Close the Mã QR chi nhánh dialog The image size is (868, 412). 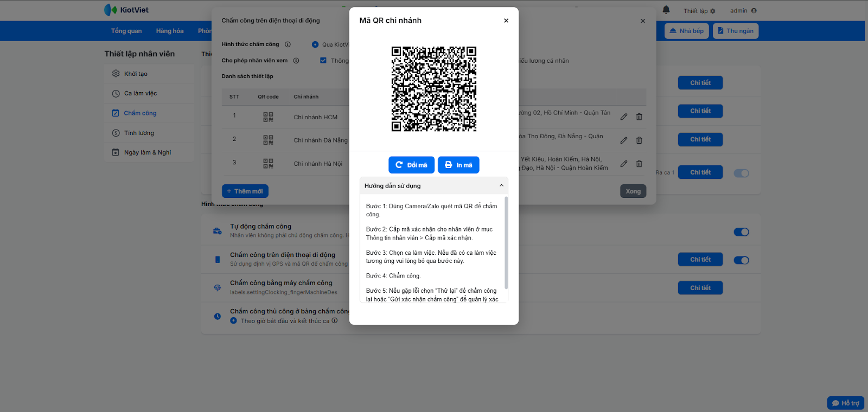[506, 21]
